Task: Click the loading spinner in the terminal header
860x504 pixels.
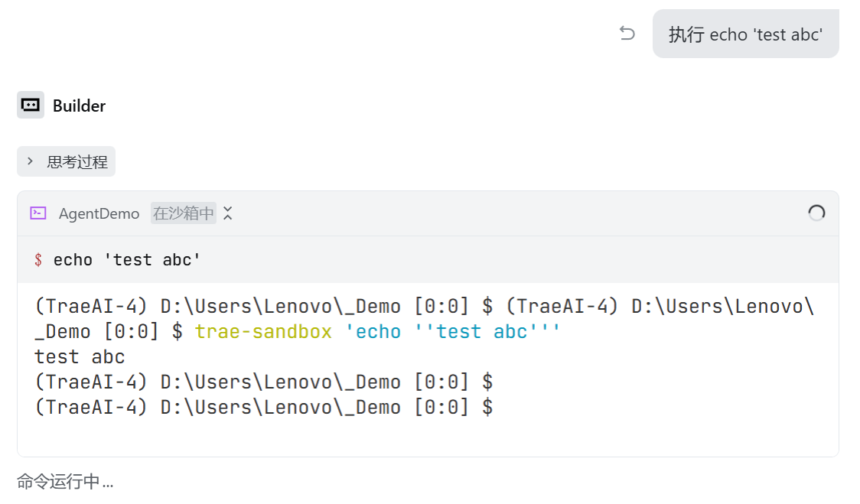Action: point(816,213)
